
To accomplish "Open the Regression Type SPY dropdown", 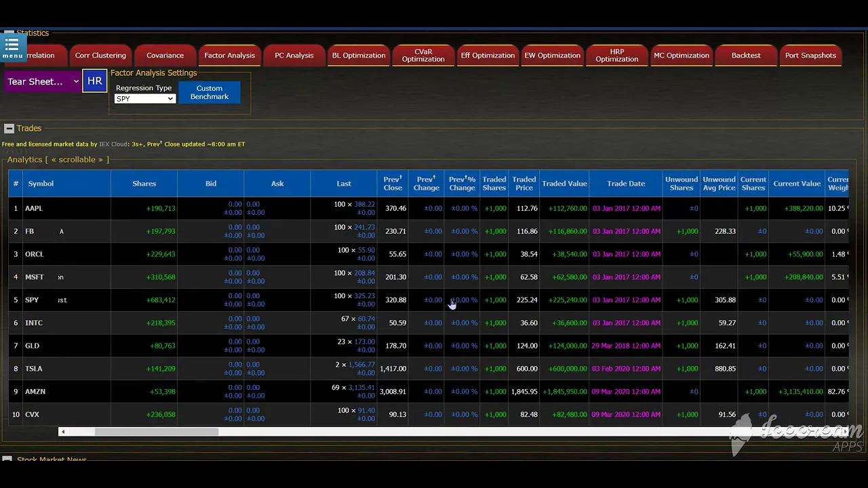I will point(145,99).
